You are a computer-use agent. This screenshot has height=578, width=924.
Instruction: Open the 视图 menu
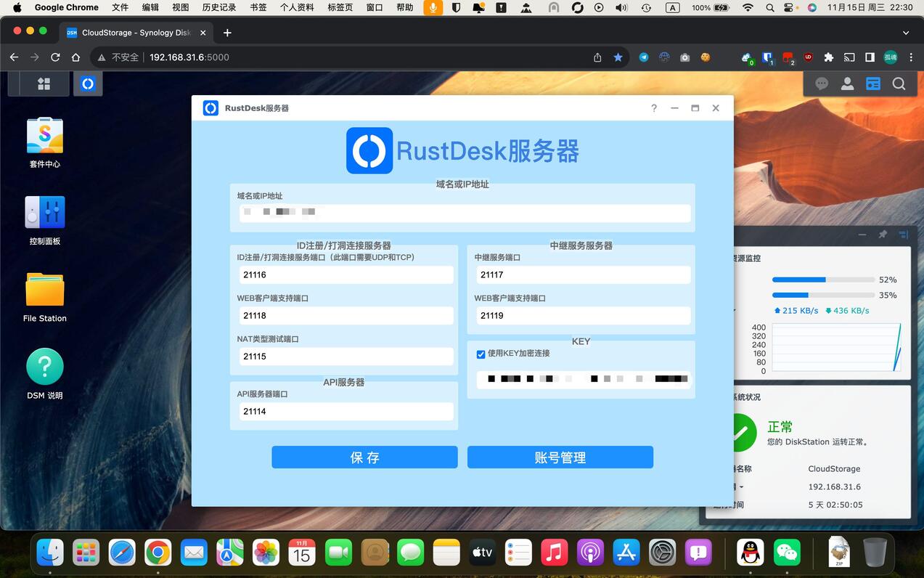[x=181, y=7]
